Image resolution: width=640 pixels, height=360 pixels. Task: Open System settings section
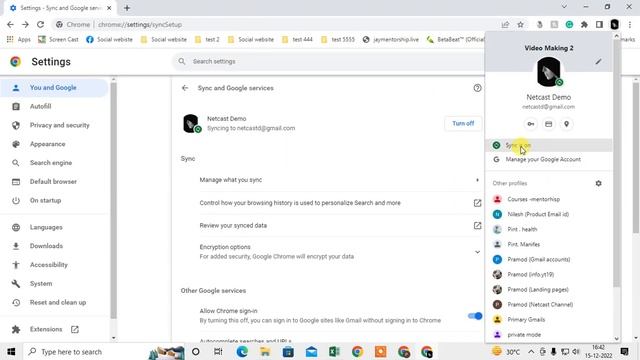click(x=54, y=284)
